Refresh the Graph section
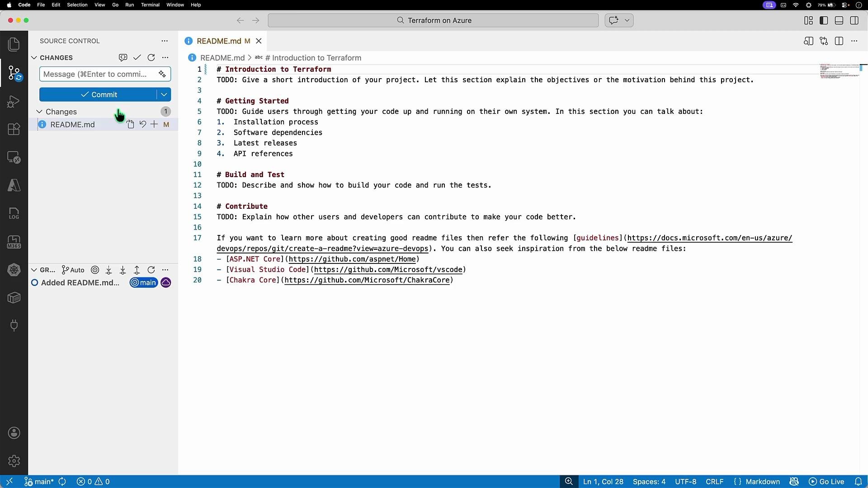 (x=151, y=270)
